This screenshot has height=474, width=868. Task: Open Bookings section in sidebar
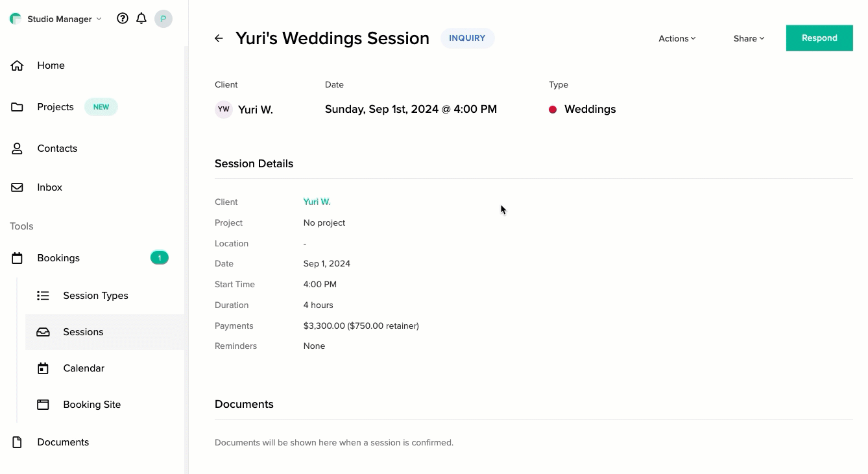click(x=58, y=258)
